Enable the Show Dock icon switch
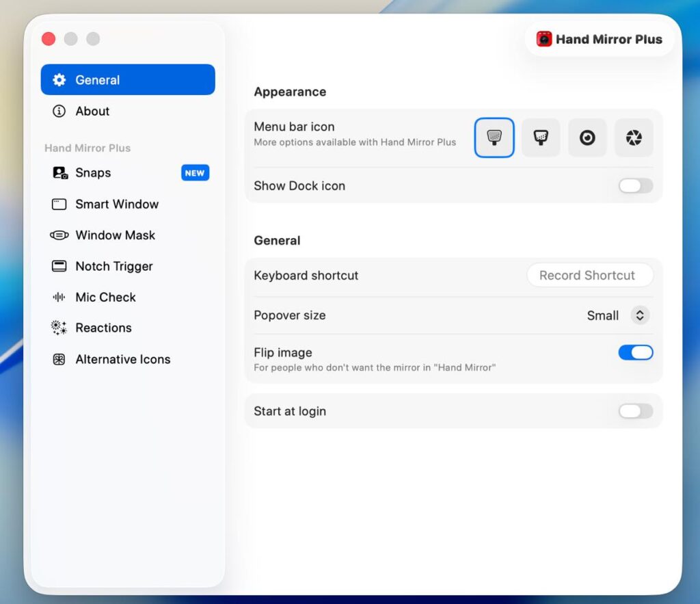 click(x=635, y=186)
